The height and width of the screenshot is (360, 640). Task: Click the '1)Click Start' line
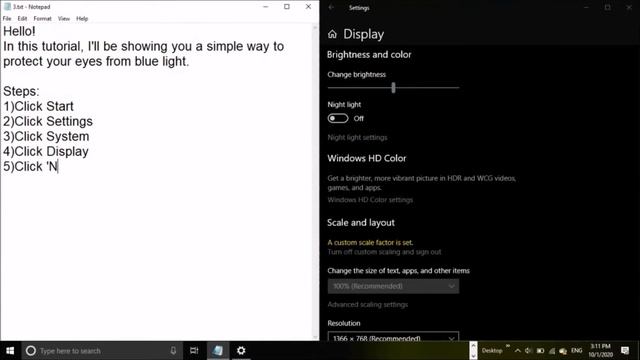click(x=38, y=106)
